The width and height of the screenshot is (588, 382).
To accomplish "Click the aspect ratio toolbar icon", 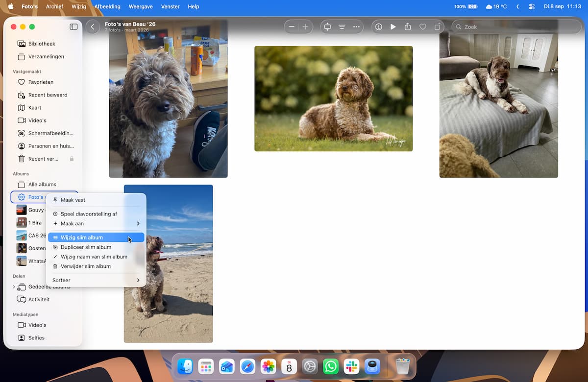I will coord(327,27).
